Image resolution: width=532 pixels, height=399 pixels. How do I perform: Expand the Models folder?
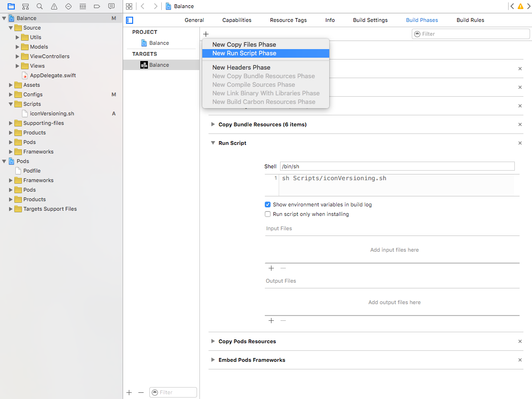point(17,47)
